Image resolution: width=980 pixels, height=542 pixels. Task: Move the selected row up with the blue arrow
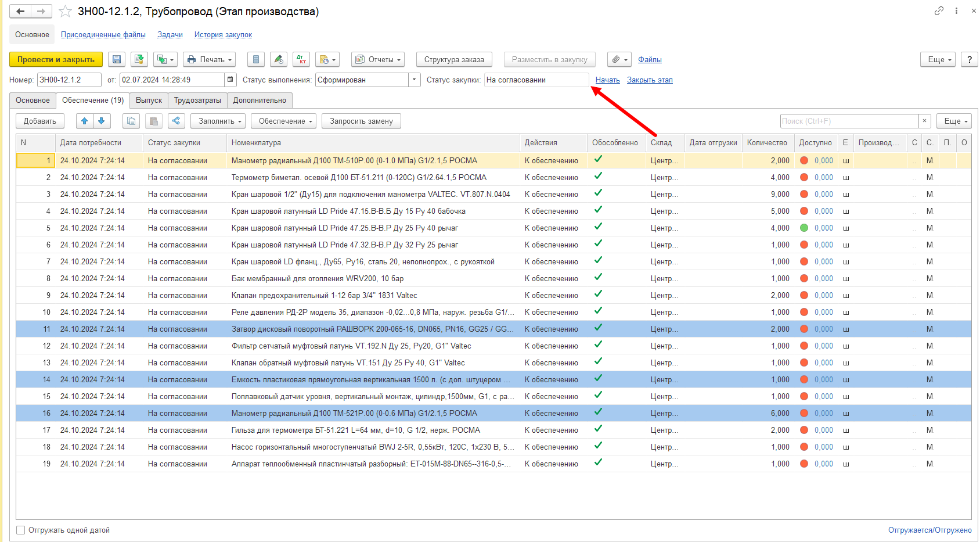(x=85, y=121)
